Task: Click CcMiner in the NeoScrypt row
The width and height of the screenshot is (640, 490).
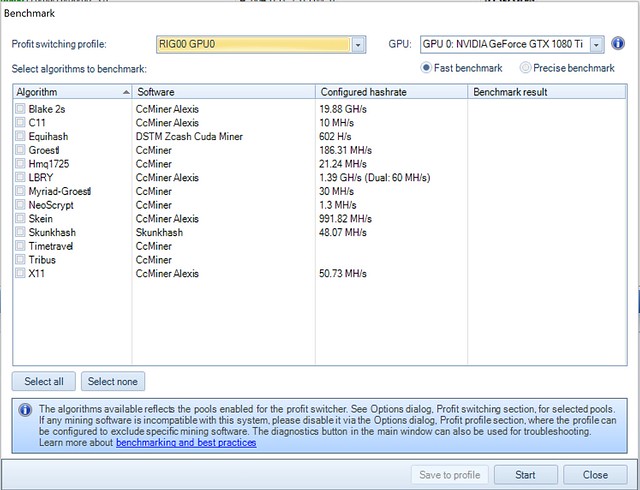Action: tap(153, 205)
